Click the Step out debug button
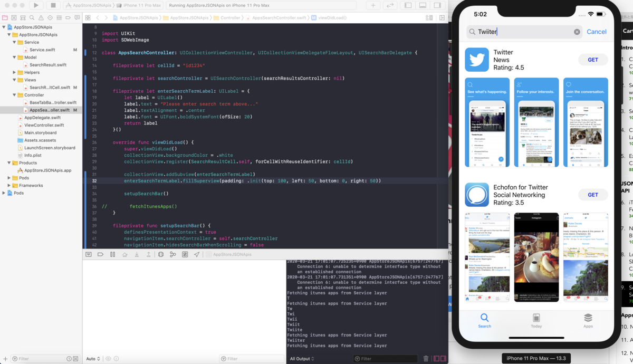 148,254
